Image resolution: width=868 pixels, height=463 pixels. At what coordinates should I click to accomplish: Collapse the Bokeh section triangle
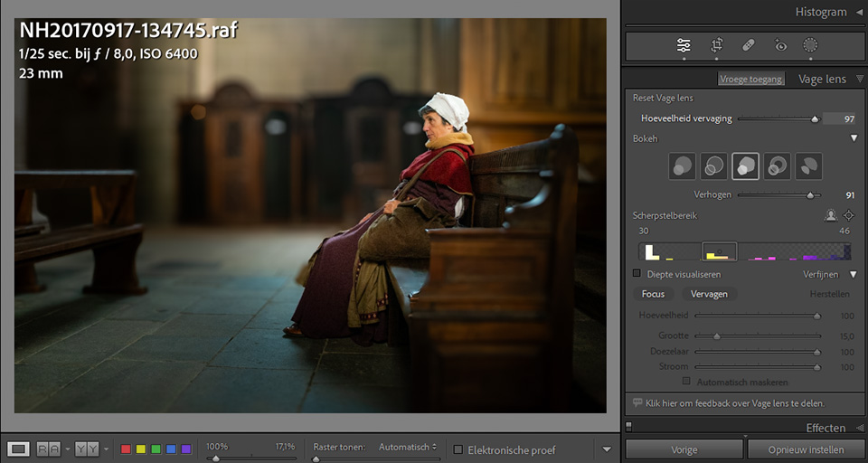854,138
